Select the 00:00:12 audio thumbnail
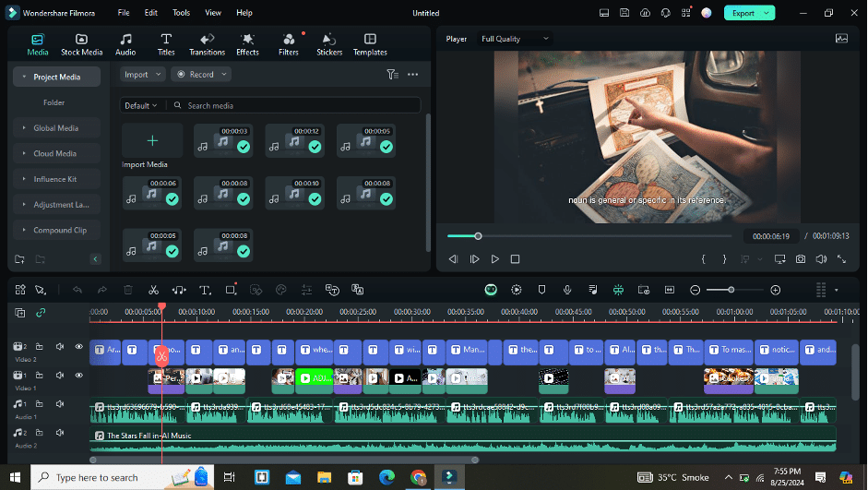This screenshot has height=490, width=868. coord(294,140)
